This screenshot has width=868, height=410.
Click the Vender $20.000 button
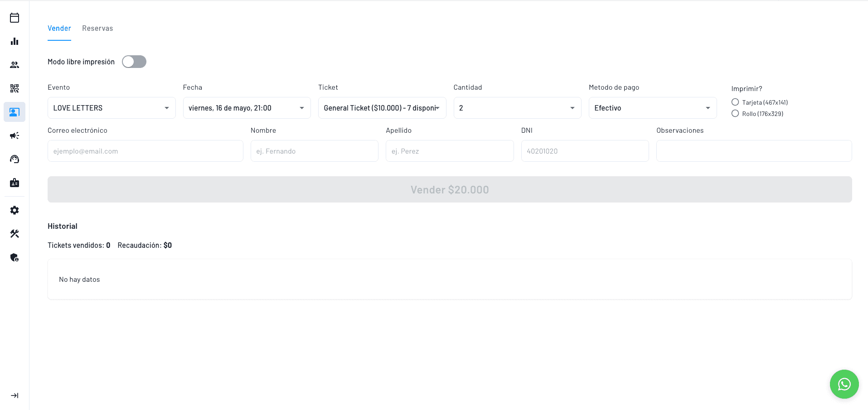click(x=450, y=189)
